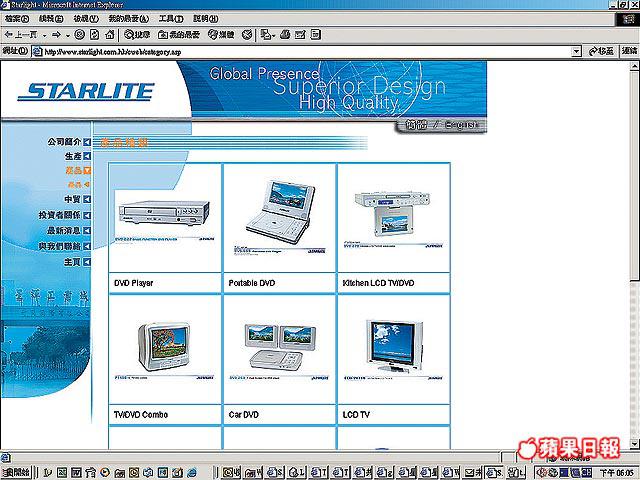Click the 連結 (Links) toolbar label
Viewport: 640px width, 480px height.
630,51
